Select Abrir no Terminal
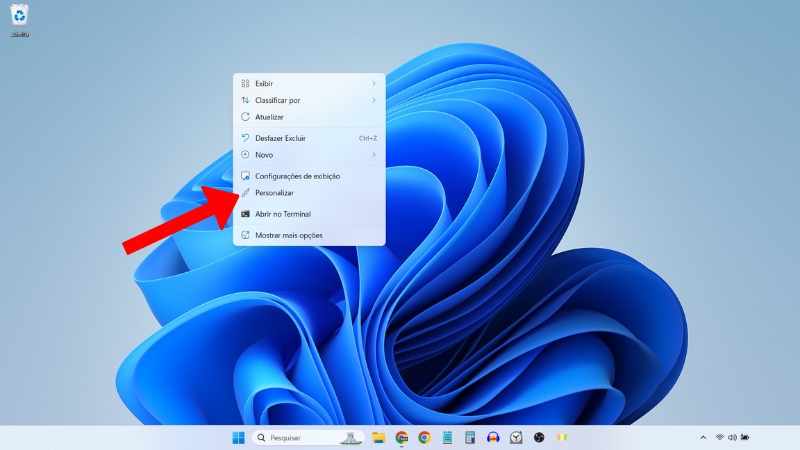 [x=282, y=214]
